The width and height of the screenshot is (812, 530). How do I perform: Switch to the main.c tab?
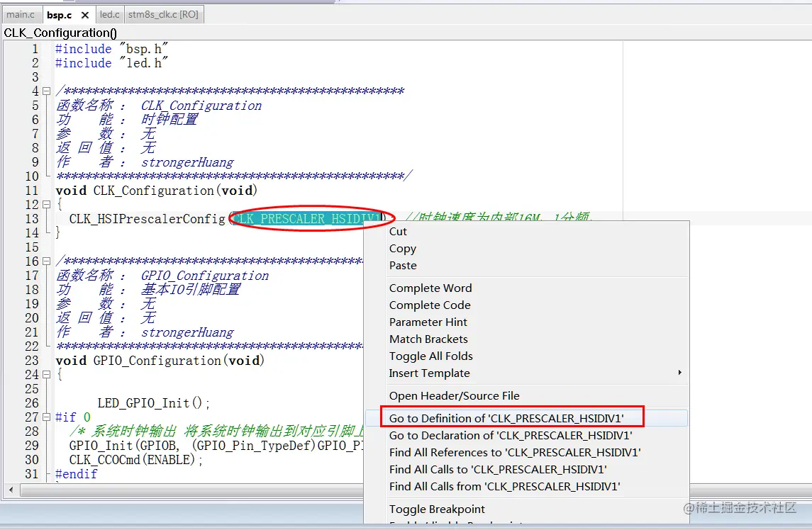coord(21,14)
